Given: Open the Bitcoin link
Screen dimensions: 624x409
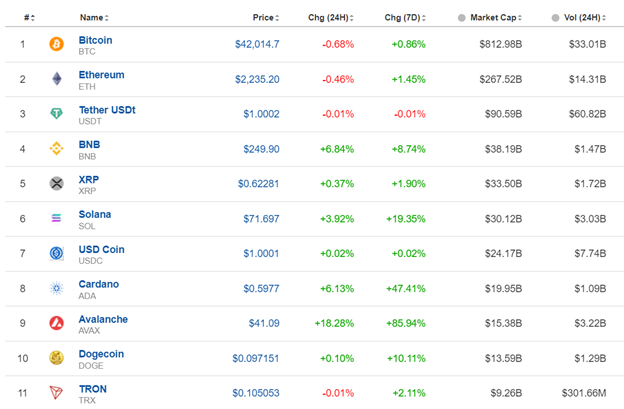Looking at the screenshot, I should point(96,40).
